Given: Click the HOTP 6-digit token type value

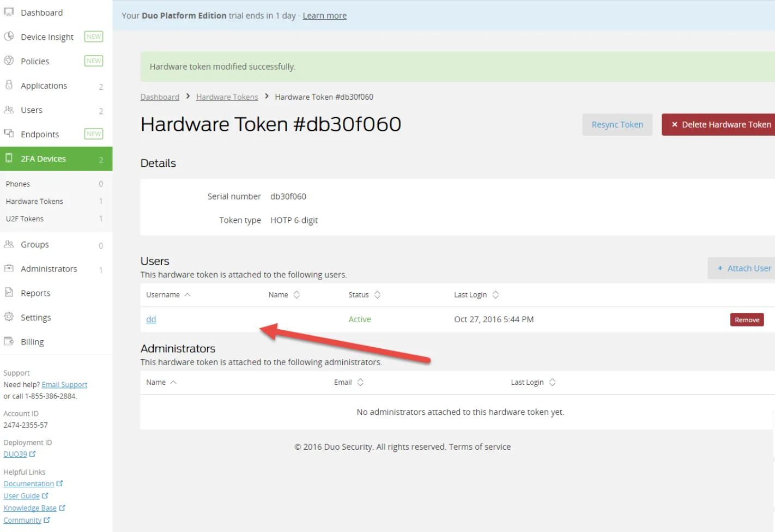Looking at the screenshot, I should [294, 220].
